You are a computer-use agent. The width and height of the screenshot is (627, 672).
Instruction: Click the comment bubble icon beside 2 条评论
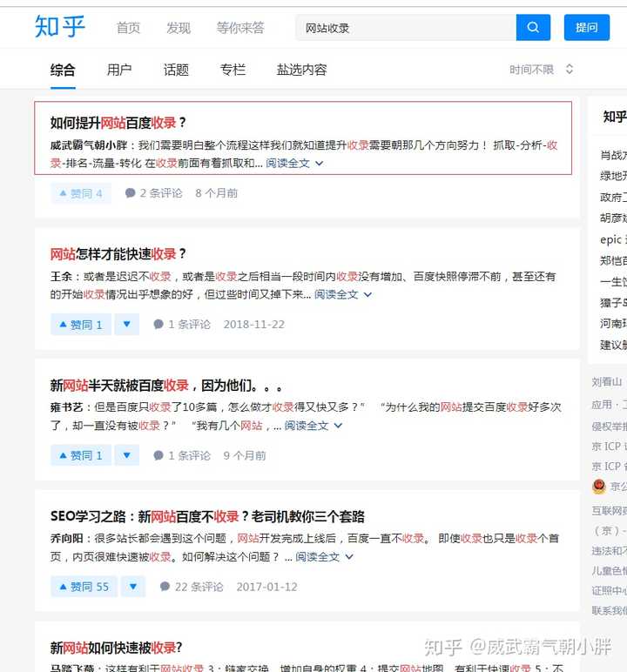pyautogui.click(x=130, y=193)
